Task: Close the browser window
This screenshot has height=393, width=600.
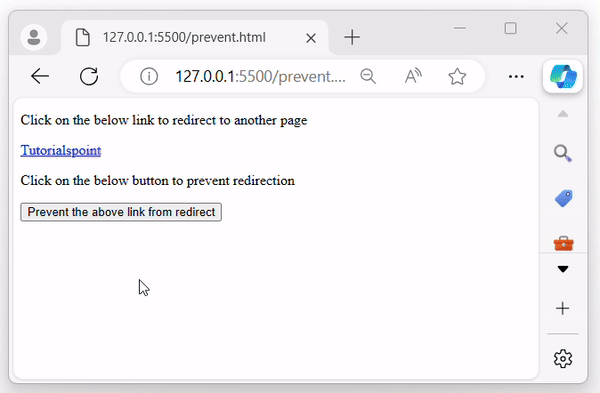Action: (x=561, y=28)
